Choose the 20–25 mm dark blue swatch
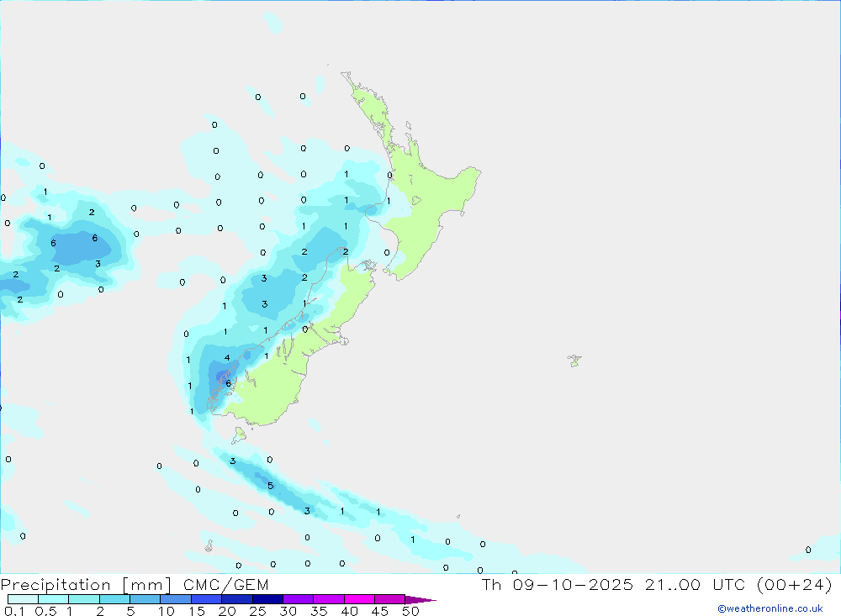The width and height of the screenshot is (841, 616). [237, 599]
